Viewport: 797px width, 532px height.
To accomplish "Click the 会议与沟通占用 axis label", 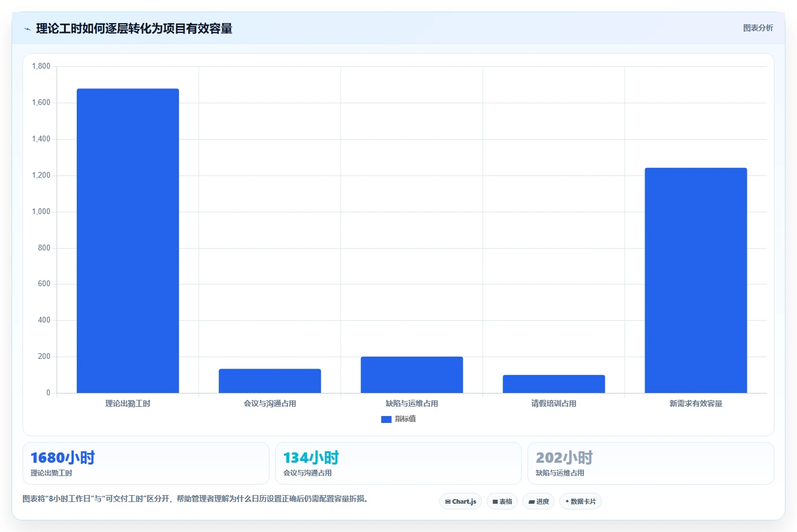I will coord(270,404).
